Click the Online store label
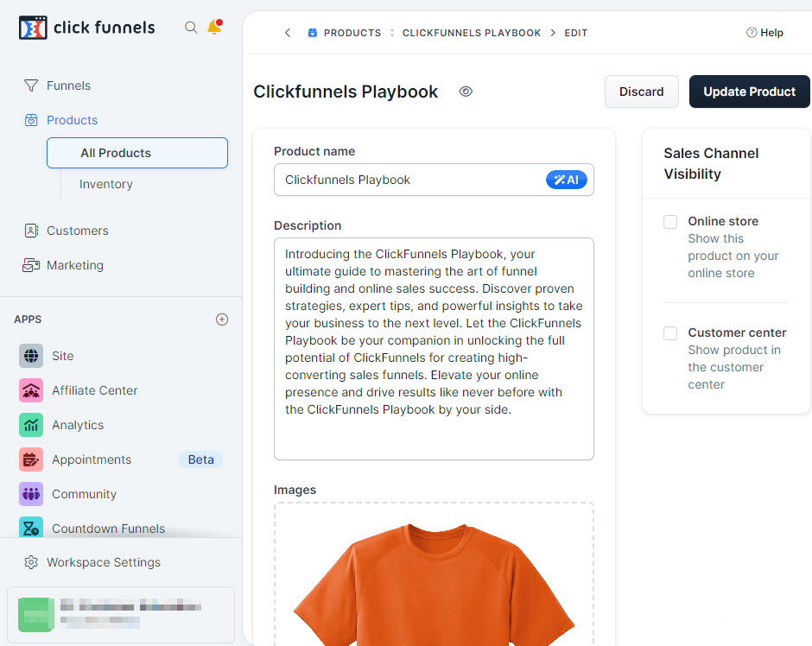 tap(723, 221)
